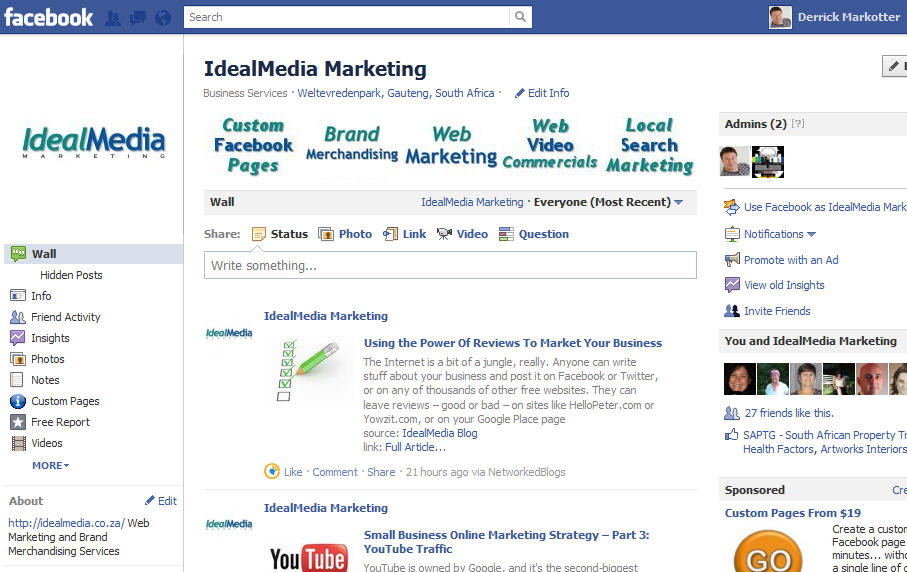Viewport: 907px width, 572px height.
Task: Select the Question share option
Action: point(534,234)
